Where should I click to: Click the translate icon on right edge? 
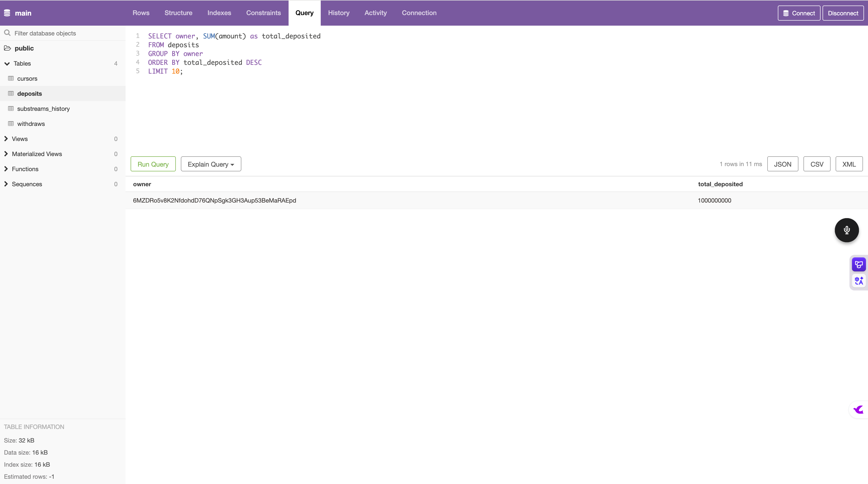click(858, 280)
